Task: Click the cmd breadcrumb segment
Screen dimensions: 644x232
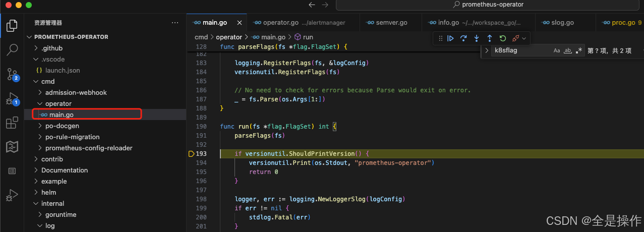Action: [x=201, y=37]
